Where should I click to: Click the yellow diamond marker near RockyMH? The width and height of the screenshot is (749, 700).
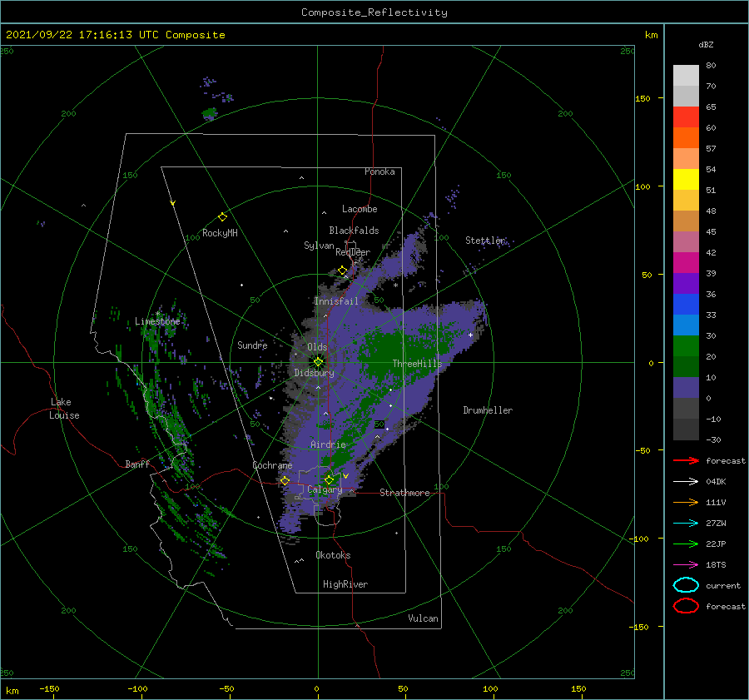pyautogui.click(x=222, y=217)
